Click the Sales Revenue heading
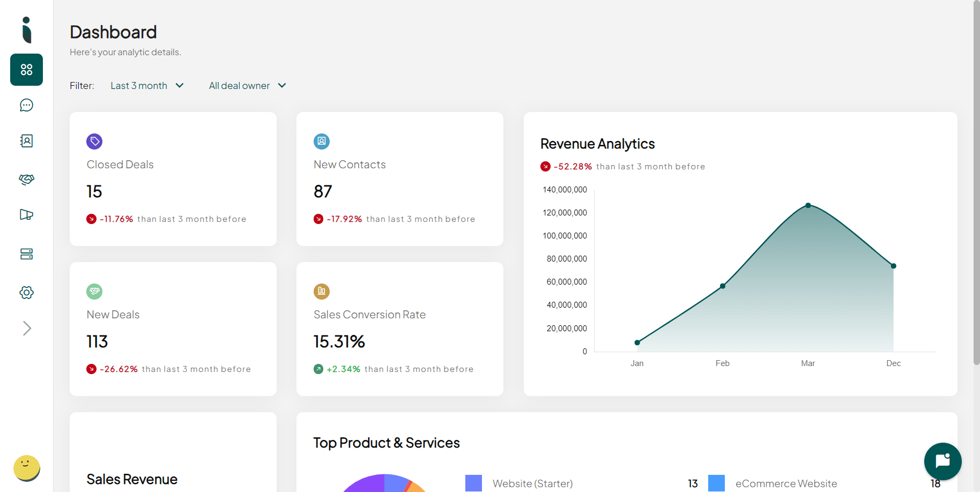The image size is (980, 492). click(x=132, y=479)
